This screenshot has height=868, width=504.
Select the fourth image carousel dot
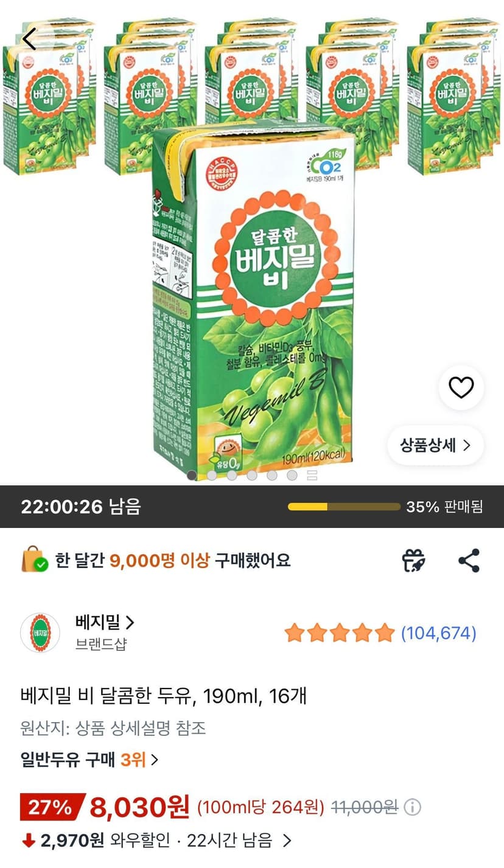(x=251, y=475)
